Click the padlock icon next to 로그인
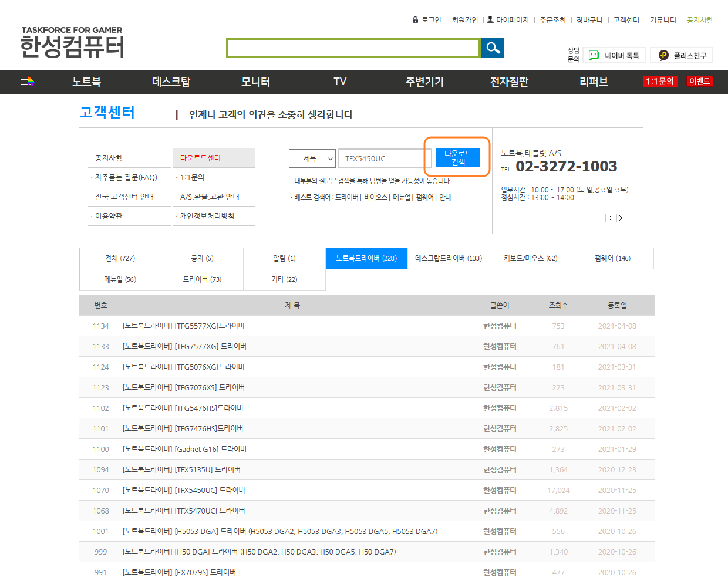728x581 pixels. pos(416,19)
